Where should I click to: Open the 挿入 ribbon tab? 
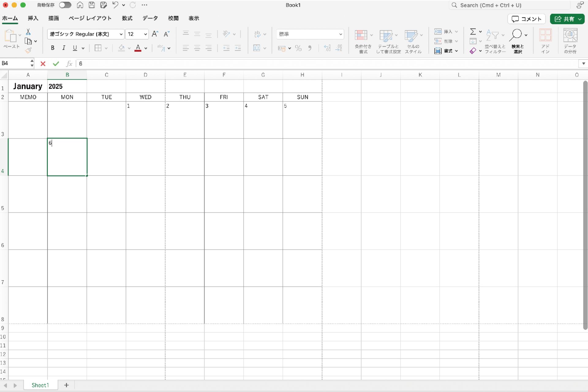point(33,18)
